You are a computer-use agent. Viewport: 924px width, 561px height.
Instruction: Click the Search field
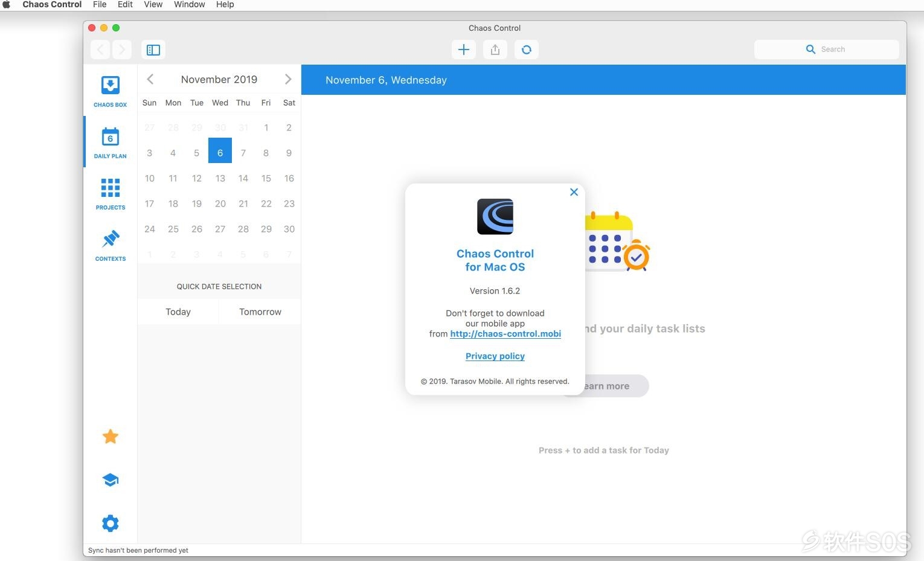click(x=826, y=50)
